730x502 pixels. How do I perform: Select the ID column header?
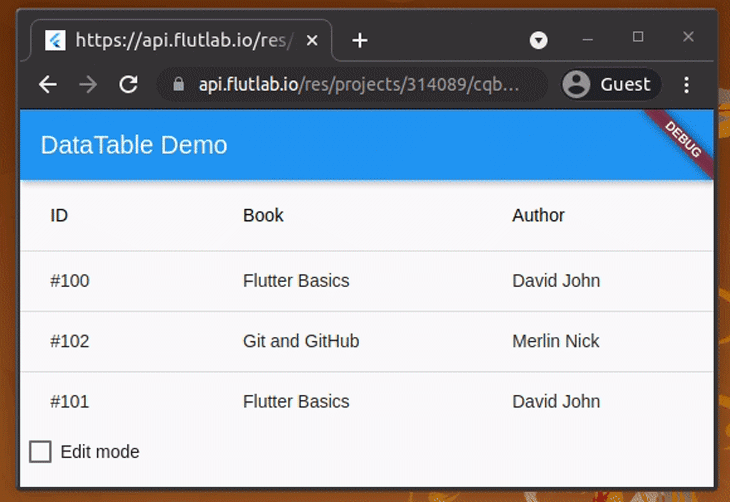coord(59,215)
